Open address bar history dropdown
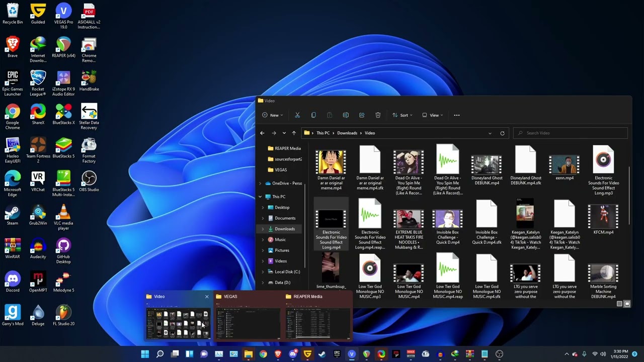644x362 pixels. pos(490,133)
